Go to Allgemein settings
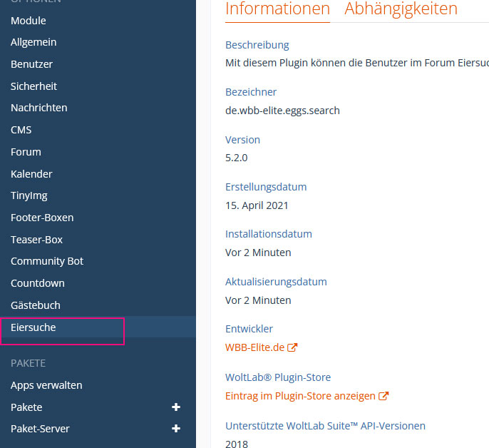Screen dimensions: 489x448 click(34, 42)
